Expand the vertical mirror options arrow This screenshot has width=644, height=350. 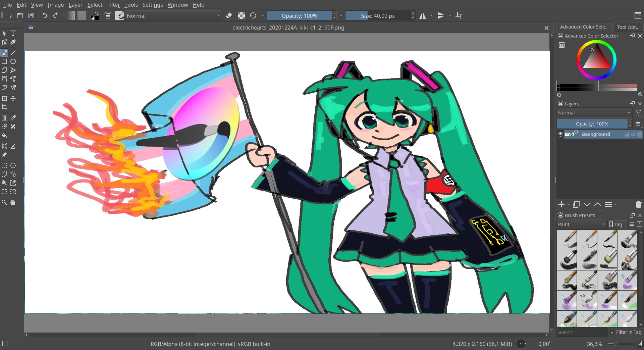(x=450, y=15)
